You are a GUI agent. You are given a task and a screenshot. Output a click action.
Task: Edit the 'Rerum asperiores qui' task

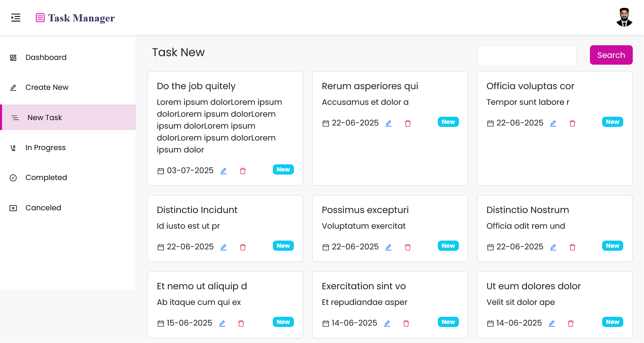pos(389,124)
